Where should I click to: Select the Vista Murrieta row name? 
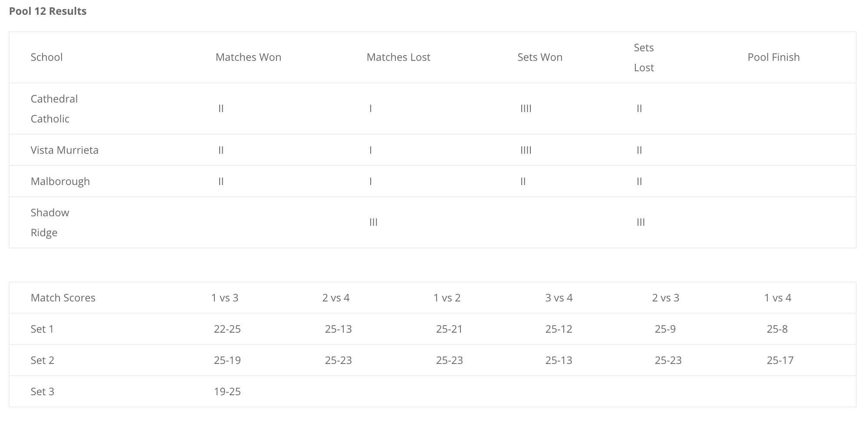65,150
